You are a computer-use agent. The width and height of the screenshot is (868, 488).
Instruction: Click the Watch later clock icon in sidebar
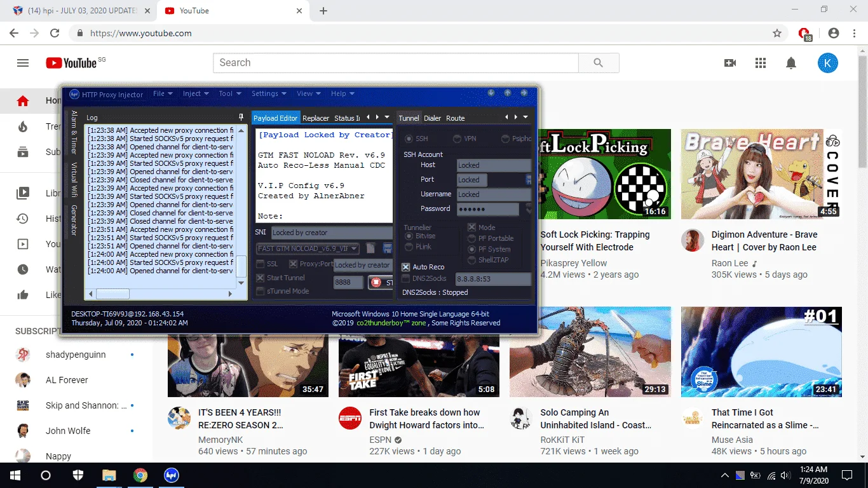click(23, 269)
